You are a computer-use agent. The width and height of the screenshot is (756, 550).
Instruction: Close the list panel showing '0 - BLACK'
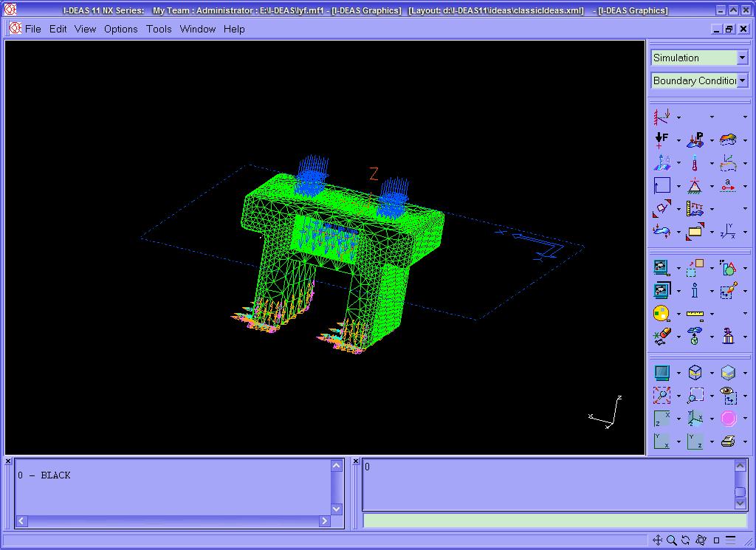(x=7, y=461)
